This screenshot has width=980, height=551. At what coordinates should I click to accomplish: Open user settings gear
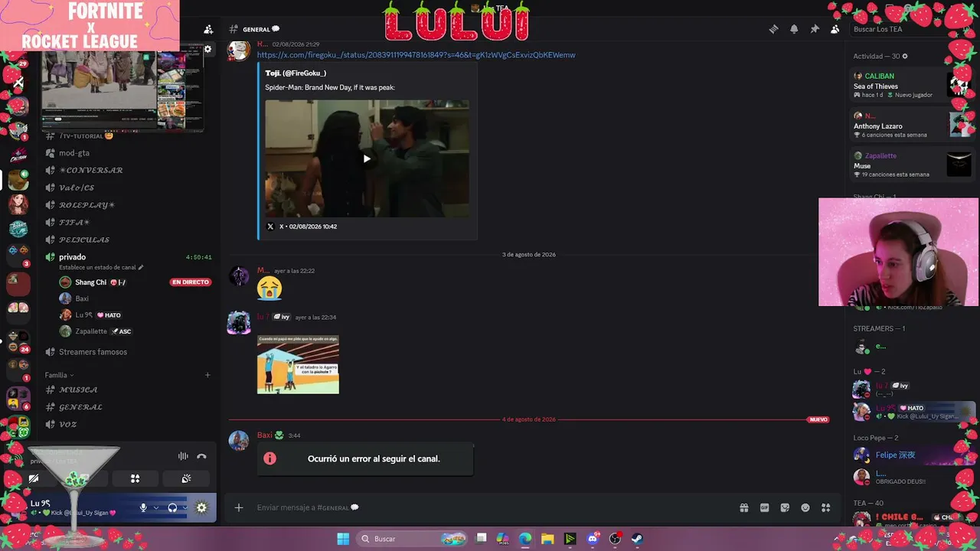tap(201, 507)
